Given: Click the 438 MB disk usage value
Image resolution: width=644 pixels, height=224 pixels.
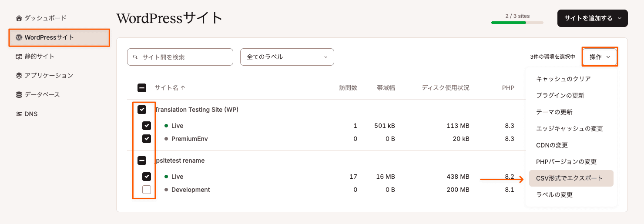Looking at the screenshot, I should point(458,177).
